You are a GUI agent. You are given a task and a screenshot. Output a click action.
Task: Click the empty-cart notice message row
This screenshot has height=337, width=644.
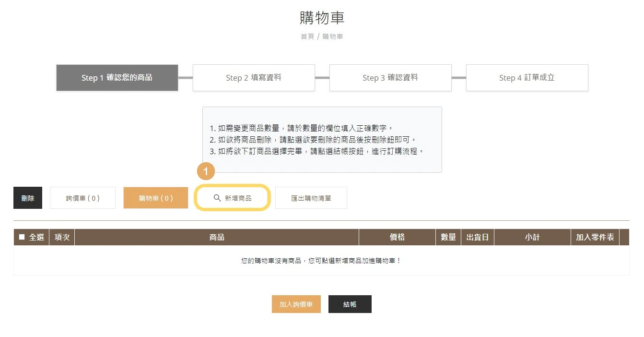[321, 260]
